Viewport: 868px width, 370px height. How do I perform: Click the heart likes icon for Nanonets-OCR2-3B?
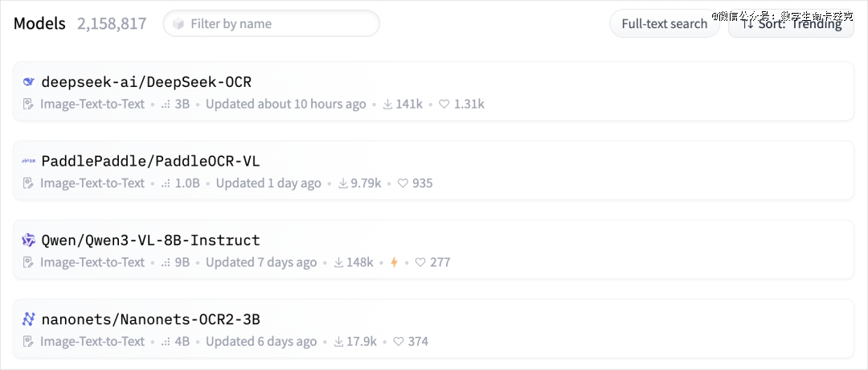tap(399, 341)
